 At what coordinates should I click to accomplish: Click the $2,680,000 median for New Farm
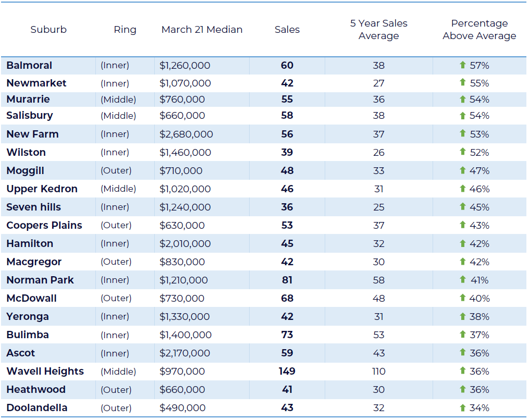pyautogui.click(x=186, y=134)
